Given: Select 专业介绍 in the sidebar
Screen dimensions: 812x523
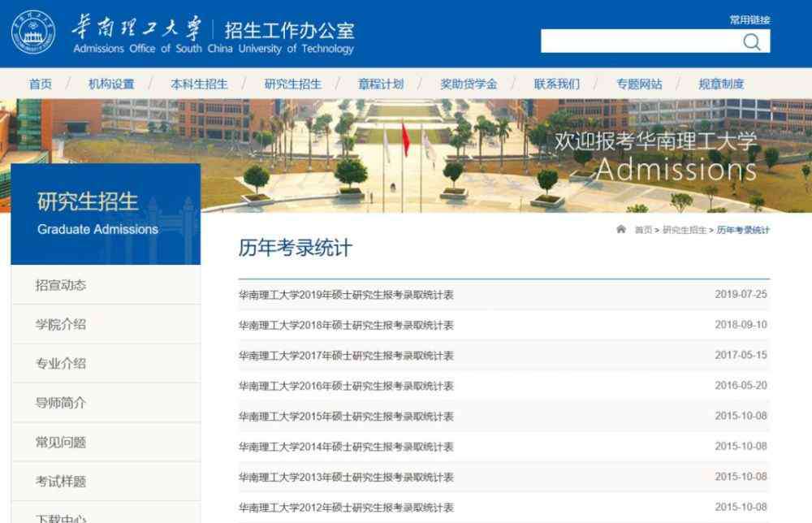Looking at the screenshot, I should 106,364.
